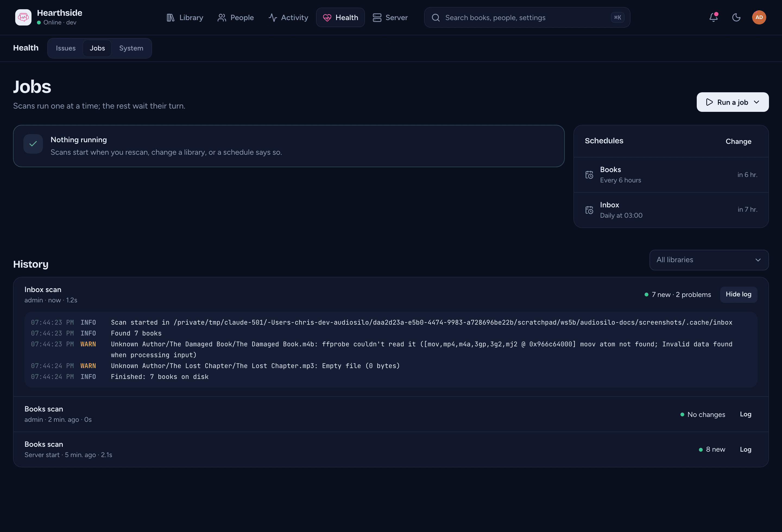Hide log for Inbox scan

click(x=738, y=294)
